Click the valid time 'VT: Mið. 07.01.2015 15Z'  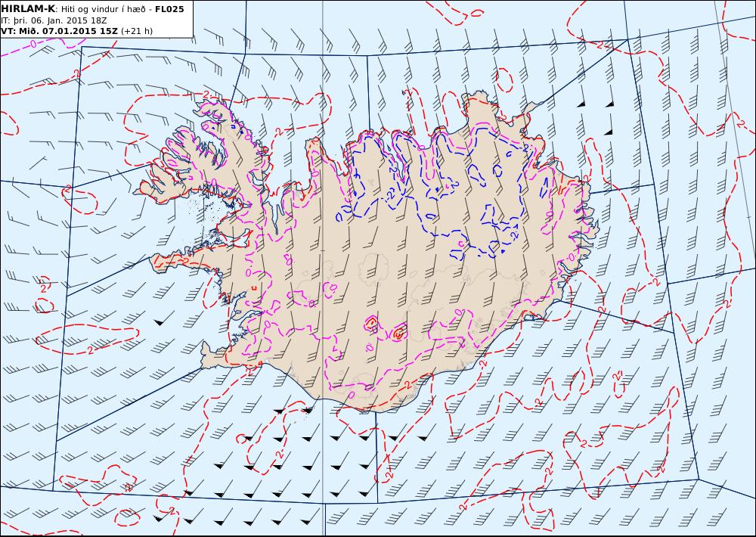(59, 31)
